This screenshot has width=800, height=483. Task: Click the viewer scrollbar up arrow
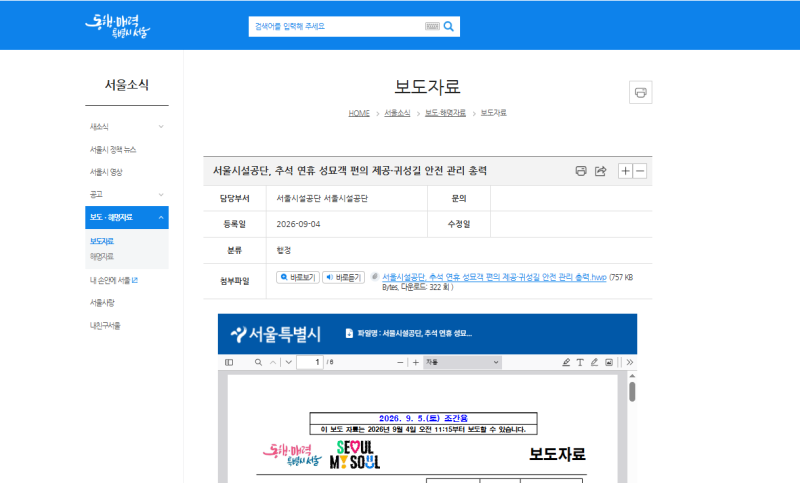pos(632,376)
